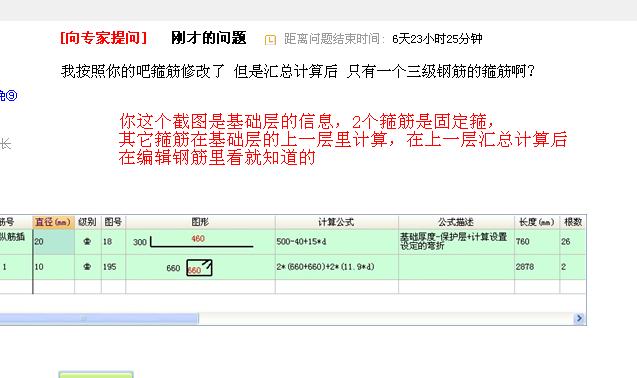This screenshot has height=378, width=637.
Task: Click the scrollbar right arrow button
Action: coord(579,318)
